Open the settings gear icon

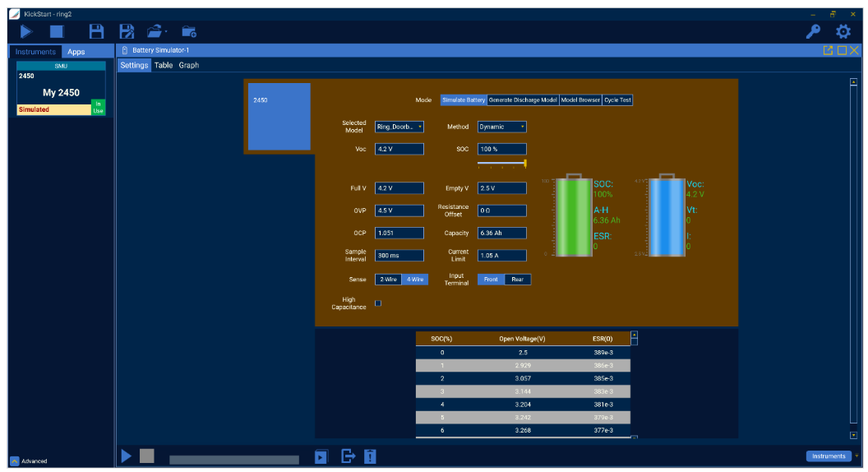tap(843, 31)
